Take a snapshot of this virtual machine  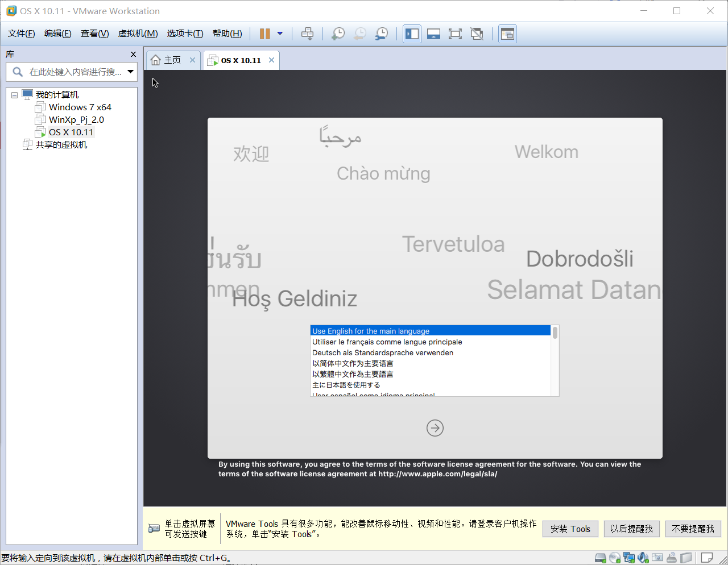(x=338, y=34)
